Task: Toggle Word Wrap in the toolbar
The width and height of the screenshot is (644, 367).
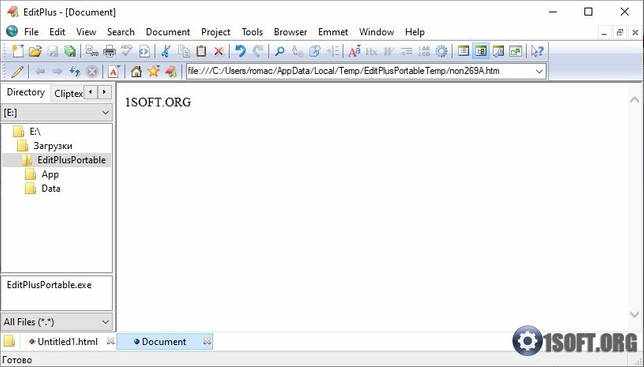Action: click(389, 51)
